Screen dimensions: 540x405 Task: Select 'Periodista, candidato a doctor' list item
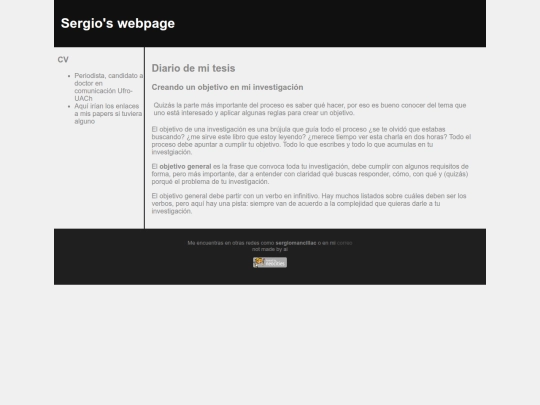(x=108, y=87)
